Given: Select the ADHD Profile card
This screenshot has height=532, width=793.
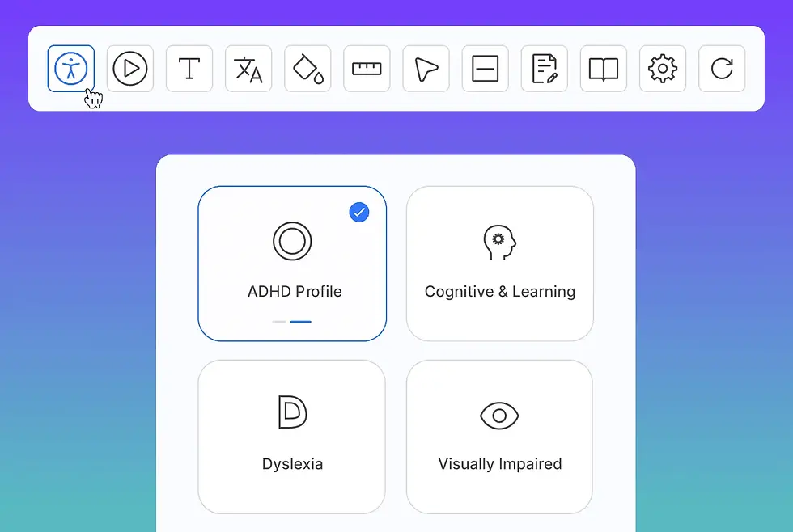Looking at the screenshot, I should 292,264.
